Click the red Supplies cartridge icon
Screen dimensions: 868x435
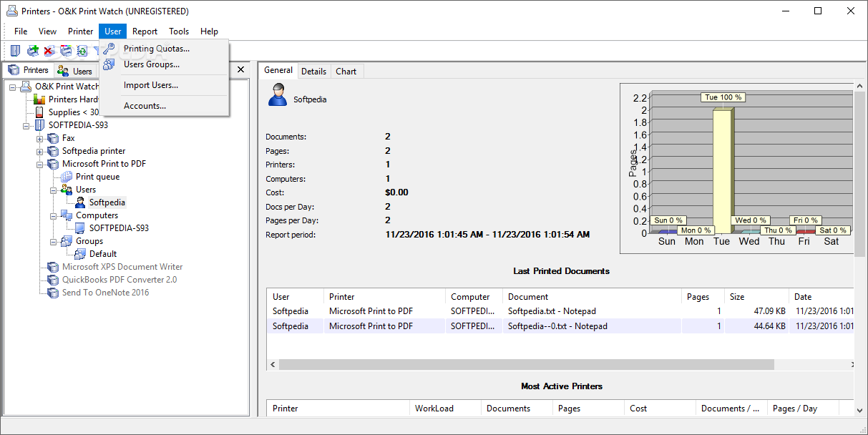pos(39,112)
